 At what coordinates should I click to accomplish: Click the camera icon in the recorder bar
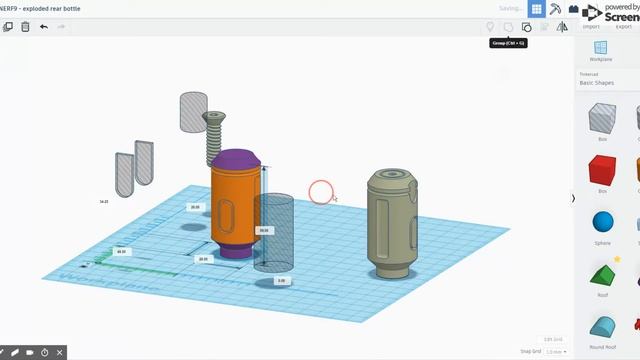coord(30,352)
